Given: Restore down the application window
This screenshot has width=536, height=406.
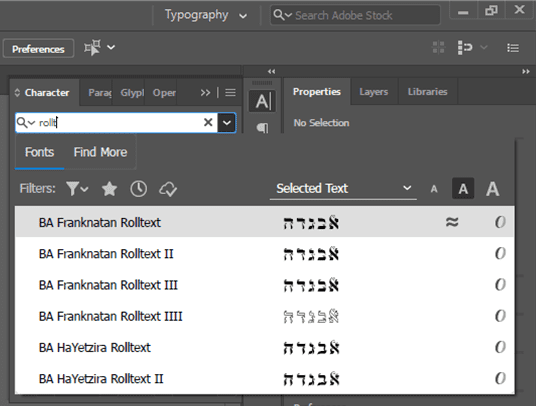Looking at the screenshot, I should 491,10.
